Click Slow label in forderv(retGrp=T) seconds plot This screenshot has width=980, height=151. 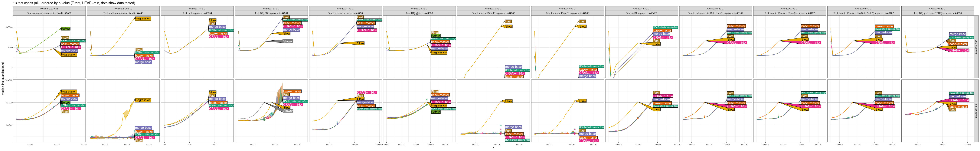click(583, 101)
